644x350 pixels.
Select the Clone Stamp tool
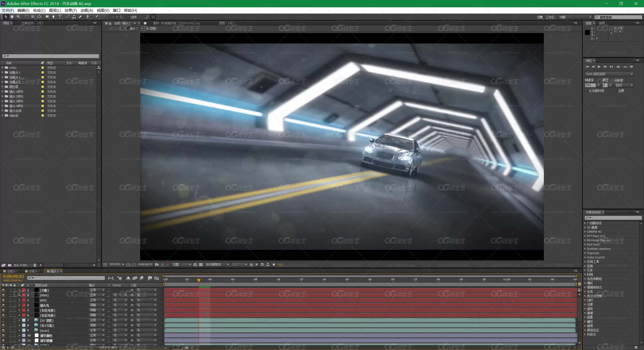coord(74,17)
